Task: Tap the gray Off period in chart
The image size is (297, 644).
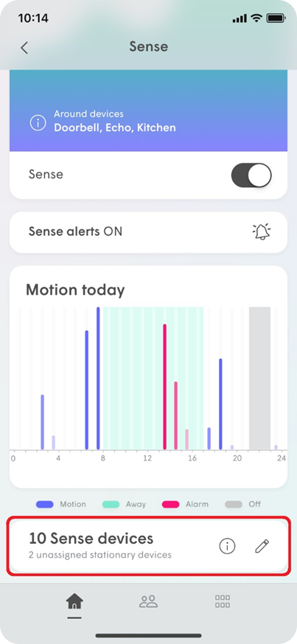Action: coord(259,378)
